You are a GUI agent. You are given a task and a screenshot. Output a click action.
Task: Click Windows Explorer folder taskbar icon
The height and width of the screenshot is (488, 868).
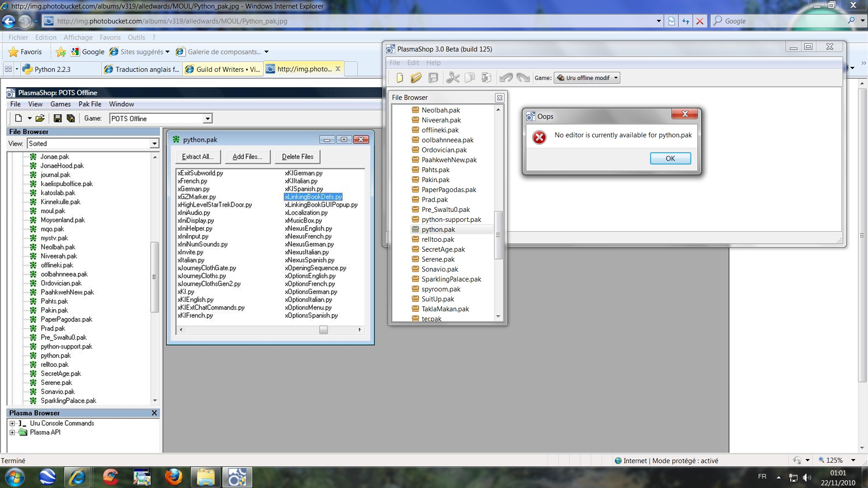(206, 477)
